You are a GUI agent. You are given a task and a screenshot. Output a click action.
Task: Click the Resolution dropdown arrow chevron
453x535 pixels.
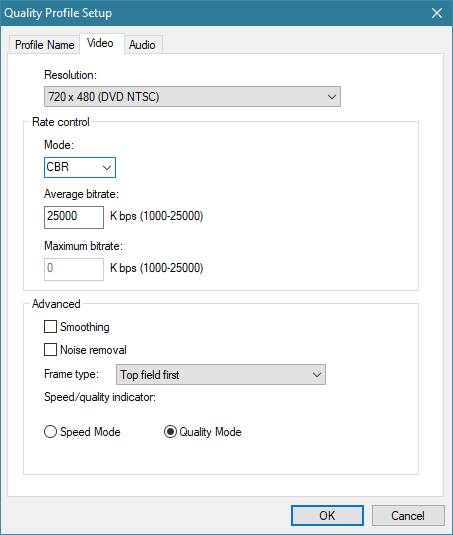tap(332, 97)
